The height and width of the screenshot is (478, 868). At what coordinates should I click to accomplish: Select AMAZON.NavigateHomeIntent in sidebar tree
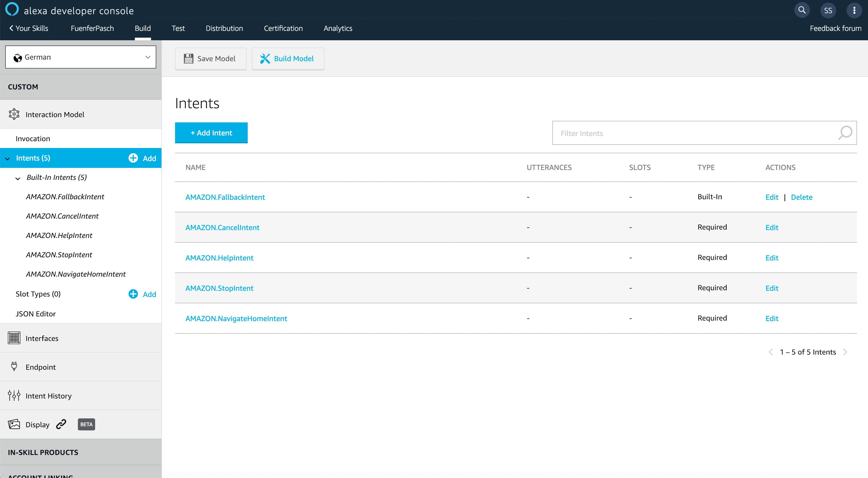pyautogui.click(x=76, y=274)
